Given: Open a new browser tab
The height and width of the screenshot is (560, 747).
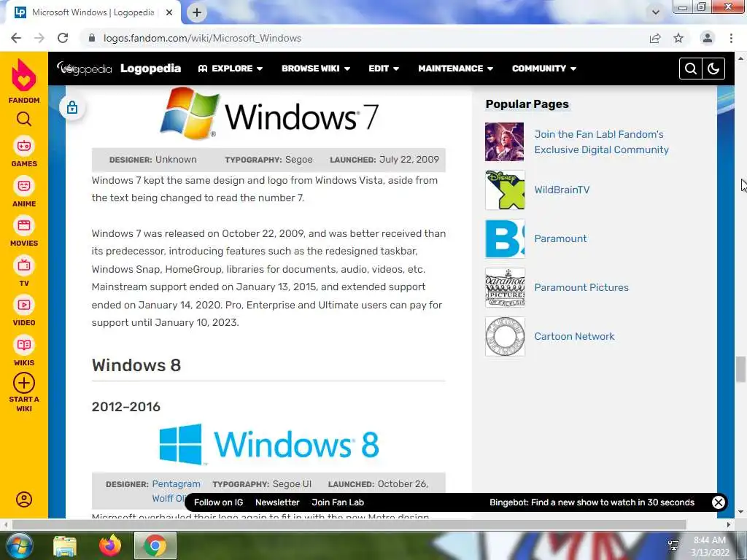Looking at the screenshot, I should 197,12.
